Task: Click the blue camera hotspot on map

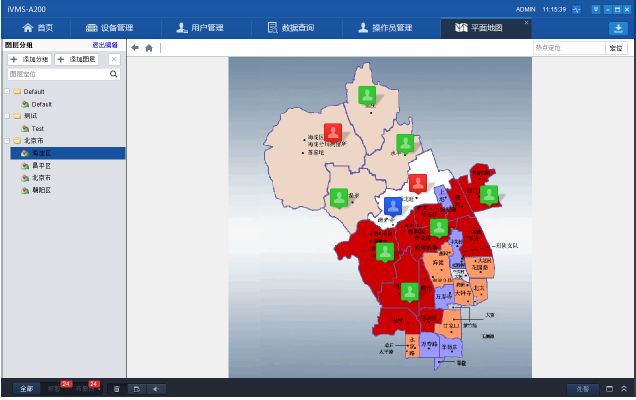Action: (394, 206)
